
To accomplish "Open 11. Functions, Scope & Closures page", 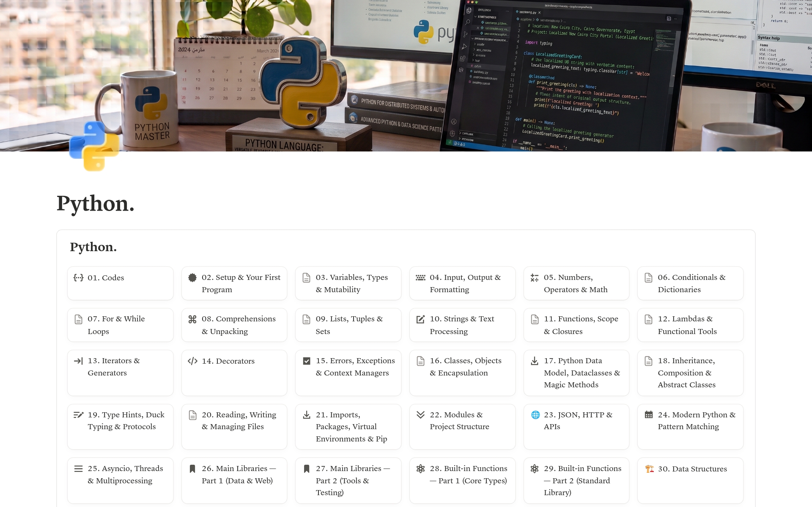I will point(576,325).
